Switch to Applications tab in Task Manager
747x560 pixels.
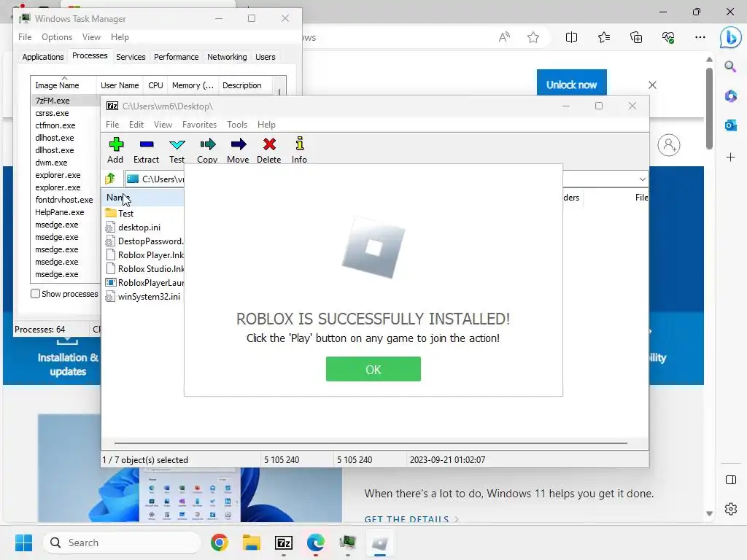tap(43, 57)
